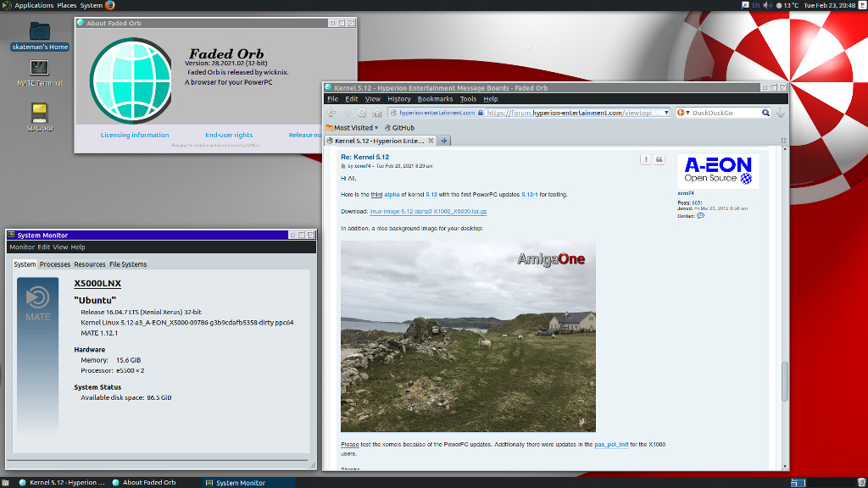The image size is (868, 488).
Task: Open skateman's Home folder on desktop
Action: pyautogui.click(x=40, y=36)
